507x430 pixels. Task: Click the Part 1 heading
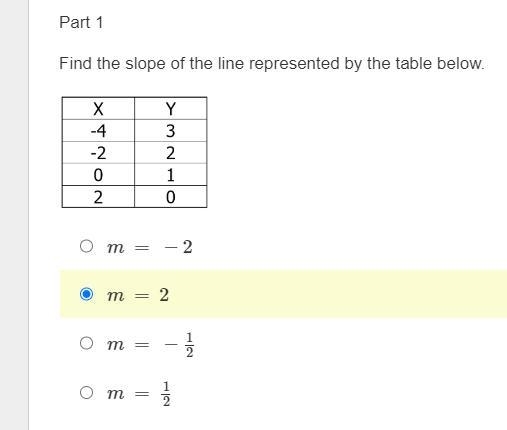tap(81, 23)
